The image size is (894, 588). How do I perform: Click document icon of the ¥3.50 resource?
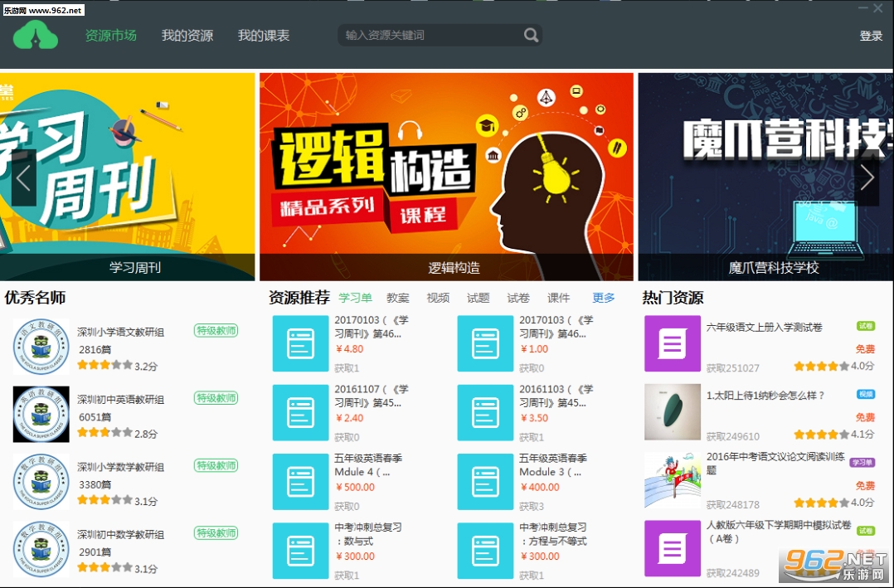coord(485,412)
